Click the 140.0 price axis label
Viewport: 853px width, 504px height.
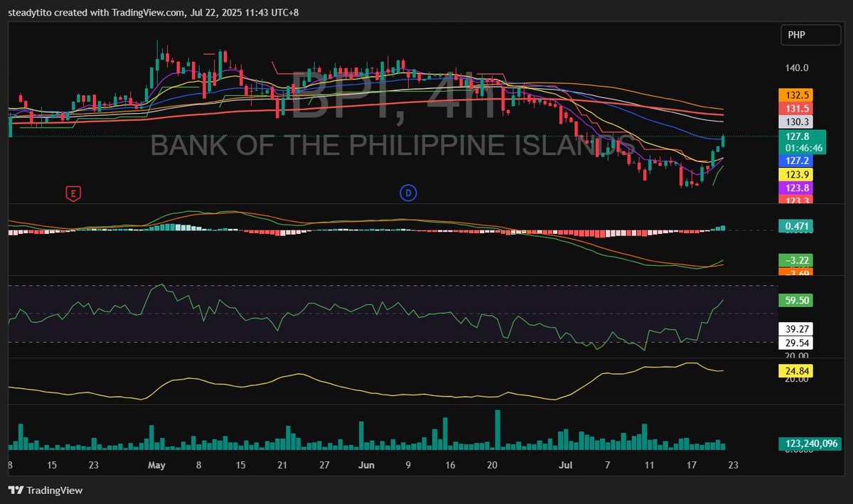click(796, 68)
